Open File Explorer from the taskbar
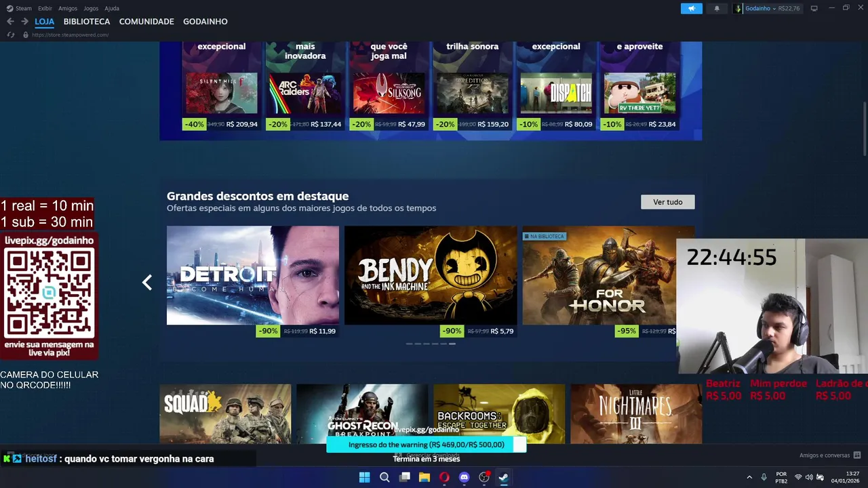This screenshot has width=868, height=488. [425, 477]
